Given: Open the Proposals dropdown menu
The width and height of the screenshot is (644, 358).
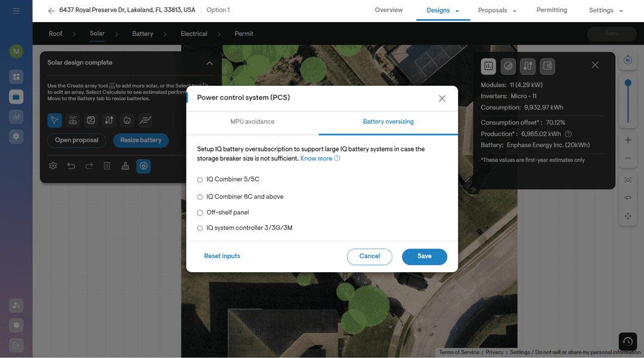Looking at the screenshot, I should [x=497, y=11].
